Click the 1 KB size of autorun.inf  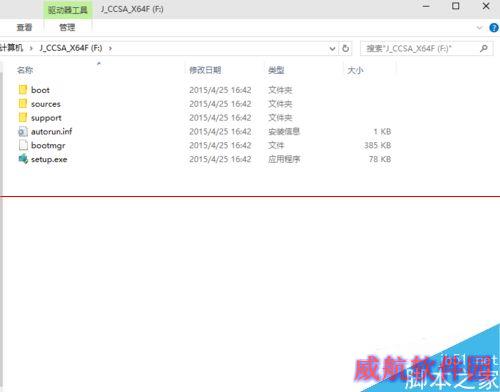(x=382, y=132)
